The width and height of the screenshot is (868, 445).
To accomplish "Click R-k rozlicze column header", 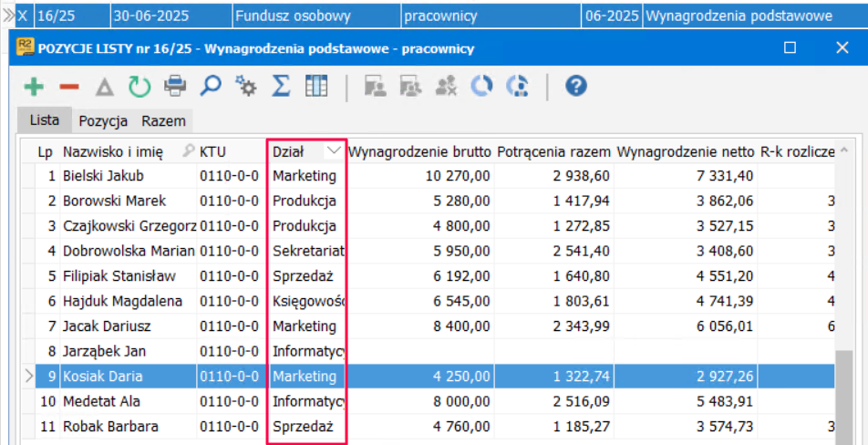I will point(797,151).
